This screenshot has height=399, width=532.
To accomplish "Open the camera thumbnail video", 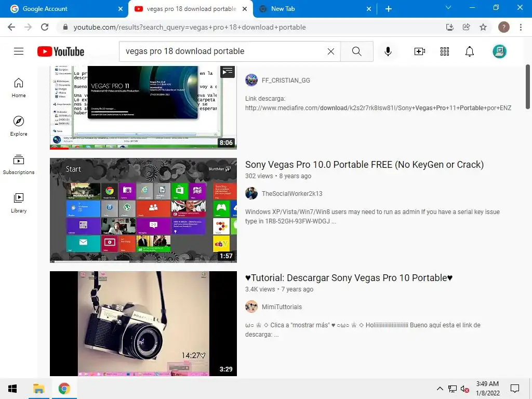I will coord(143,323).
